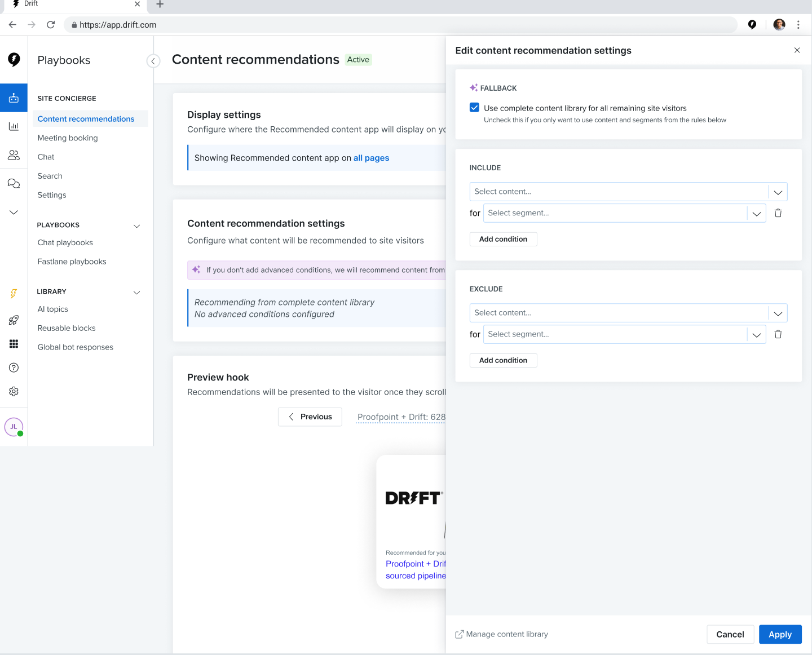Image resolution: width=812 pixels, height=655 pixels.
Task: Close the edit settings panel
Action: click(x=797, y=50)
